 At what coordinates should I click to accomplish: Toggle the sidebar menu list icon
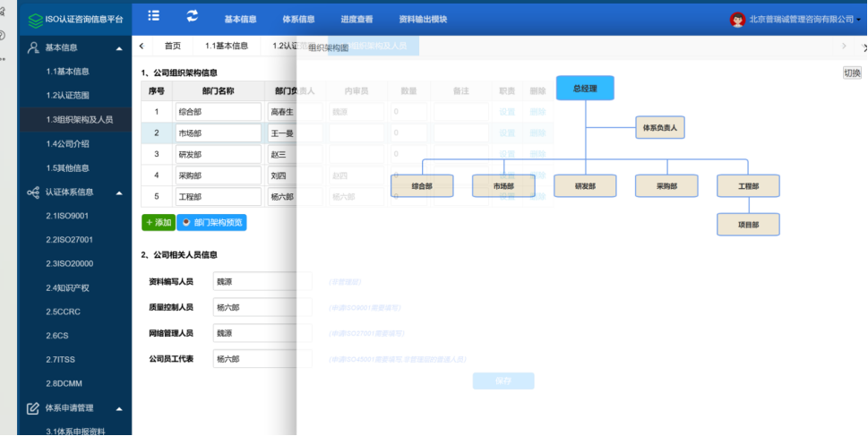pyautogui.click(x=154, y=16)
